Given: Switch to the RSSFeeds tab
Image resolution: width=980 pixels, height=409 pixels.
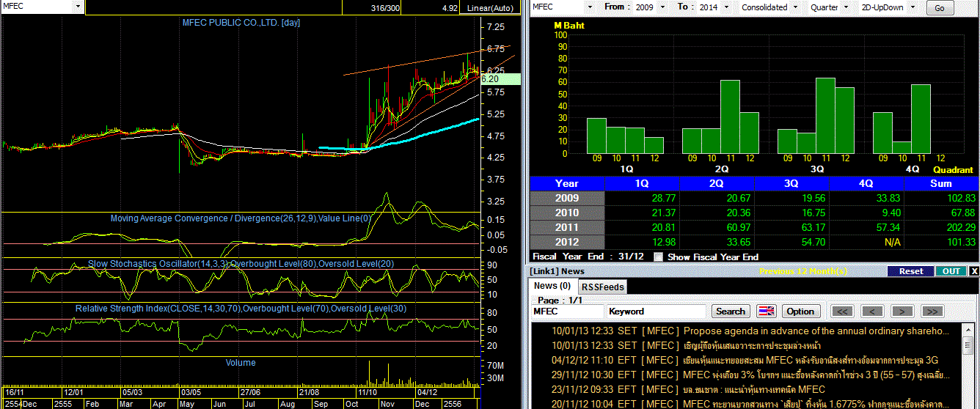Looking at the screenshot, I should pyautogui.click(x=602, y=287).
